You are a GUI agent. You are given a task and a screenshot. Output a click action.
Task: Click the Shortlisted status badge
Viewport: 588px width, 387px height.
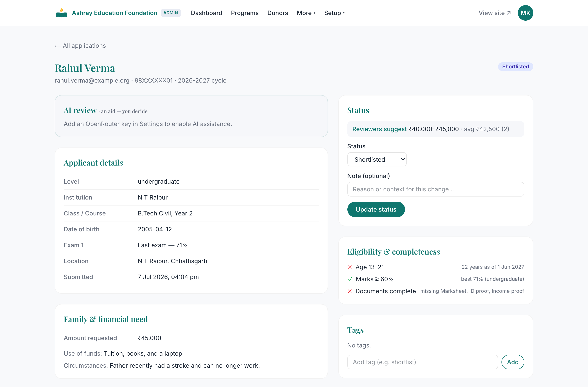[x=515, y=67]
